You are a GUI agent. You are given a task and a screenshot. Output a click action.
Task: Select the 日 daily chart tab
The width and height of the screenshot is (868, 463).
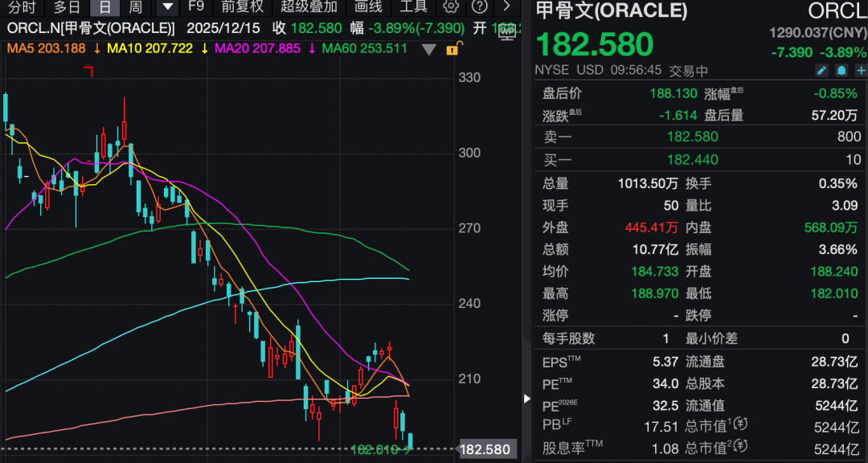[104, 7]
